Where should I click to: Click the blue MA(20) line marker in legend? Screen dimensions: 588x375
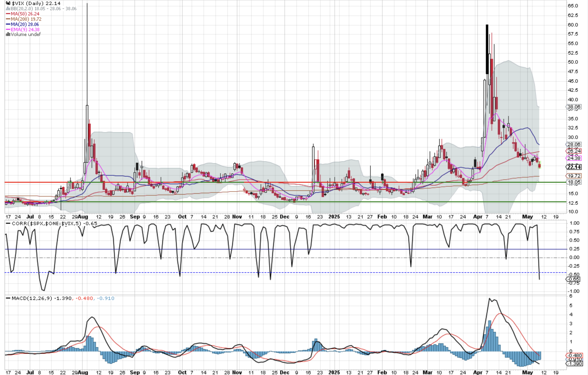8,24
